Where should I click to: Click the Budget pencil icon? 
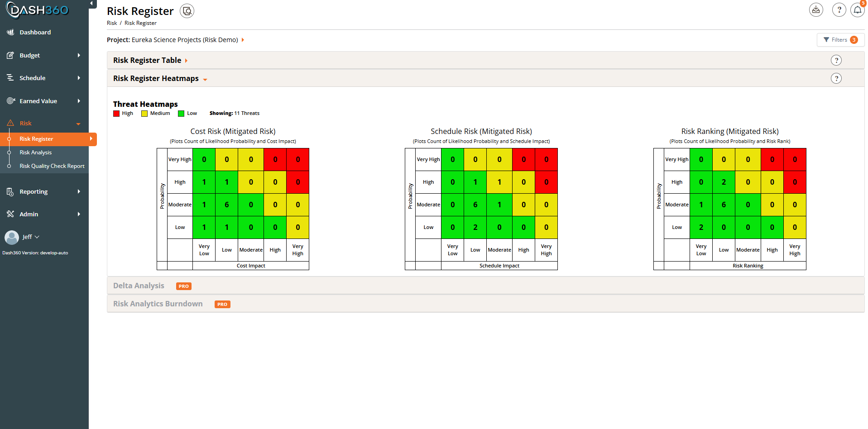point(10,55)
